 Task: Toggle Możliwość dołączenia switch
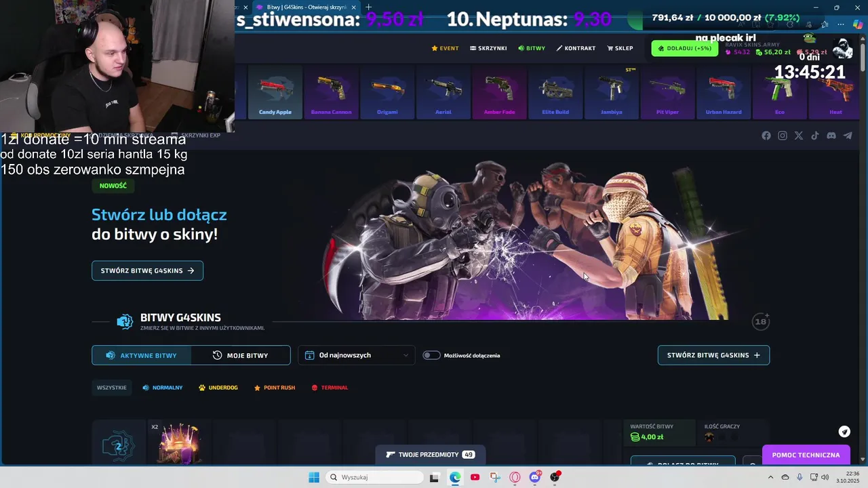[431, 355]
